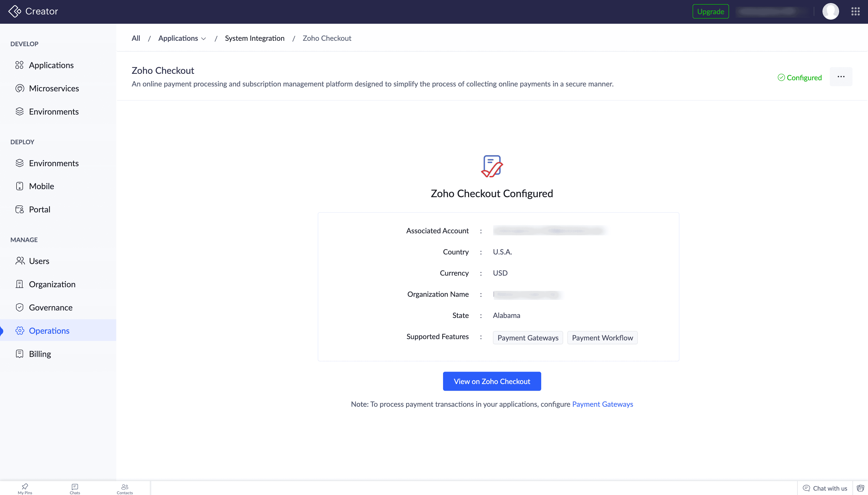
Task: Go to Billing in the sidebar
Action: [40, 354]
